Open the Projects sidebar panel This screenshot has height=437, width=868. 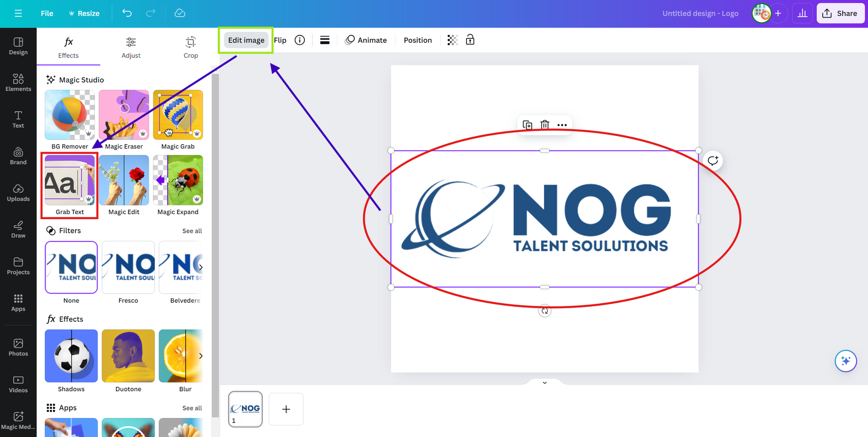point(18,266)
